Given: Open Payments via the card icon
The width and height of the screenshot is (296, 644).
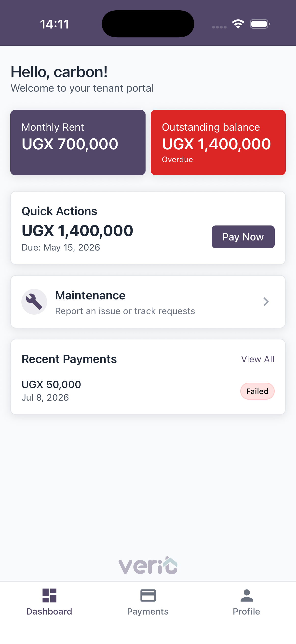Looking at the screenshot, I should pos(148,595).
